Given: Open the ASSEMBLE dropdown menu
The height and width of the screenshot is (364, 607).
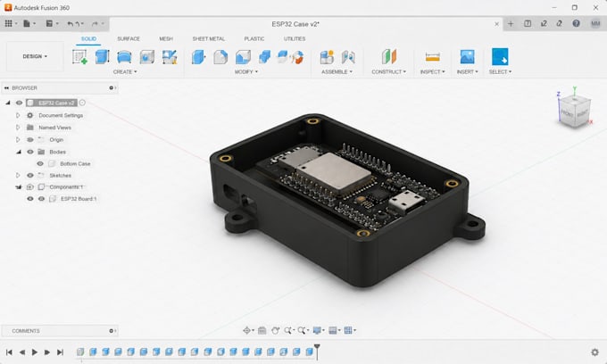Looking at the screenshot, I should pos(337,72).
